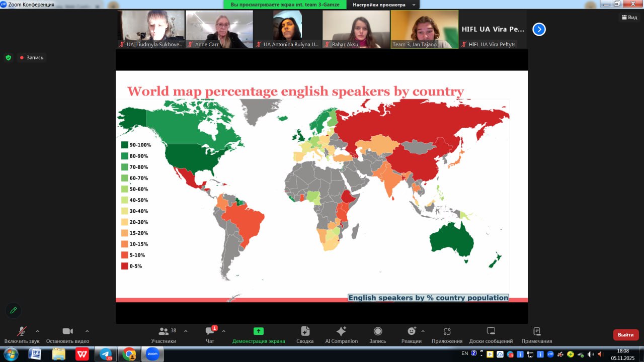Click the green Share Screen icon
The width and height of the screenshot is (644, 362).
[x=258, y=331]
